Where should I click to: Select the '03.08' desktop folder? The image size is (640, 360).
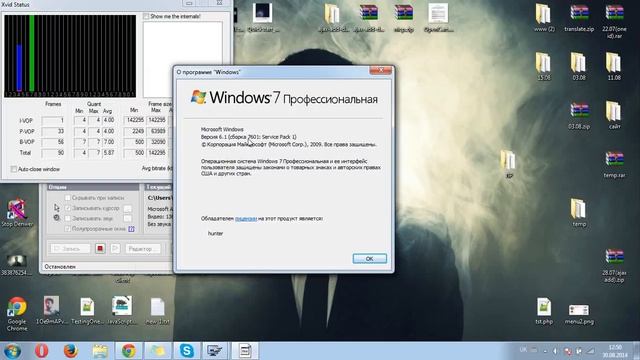579,66
